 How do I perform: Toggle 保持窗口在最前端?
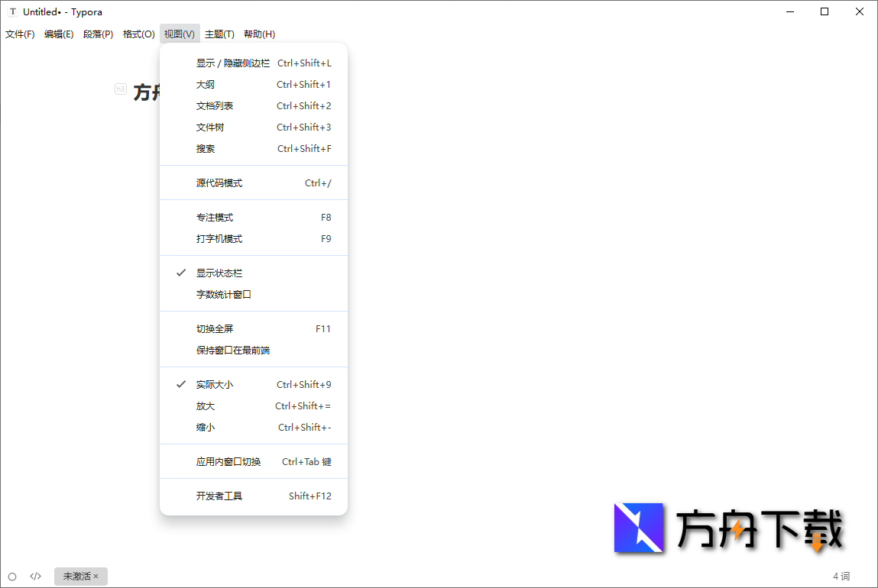pyautogui.click(x=231, y=349)
